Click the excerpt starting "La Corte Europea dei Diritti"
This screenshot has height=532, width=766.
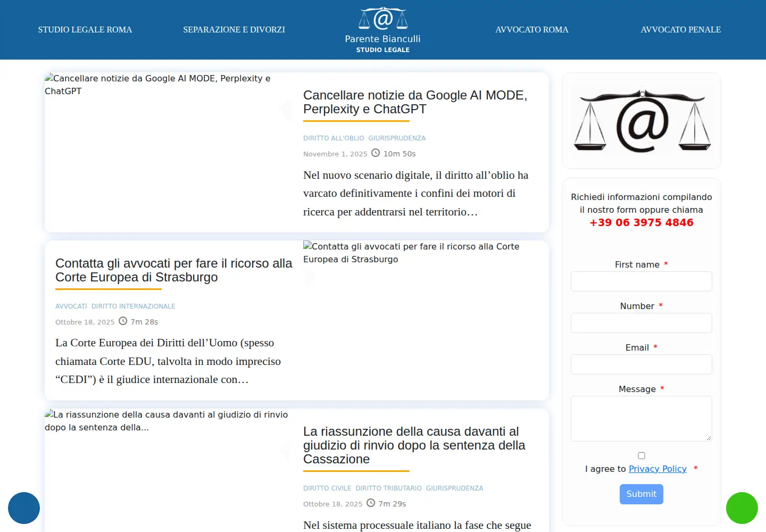pyautogui.click(x=168, y=361)
